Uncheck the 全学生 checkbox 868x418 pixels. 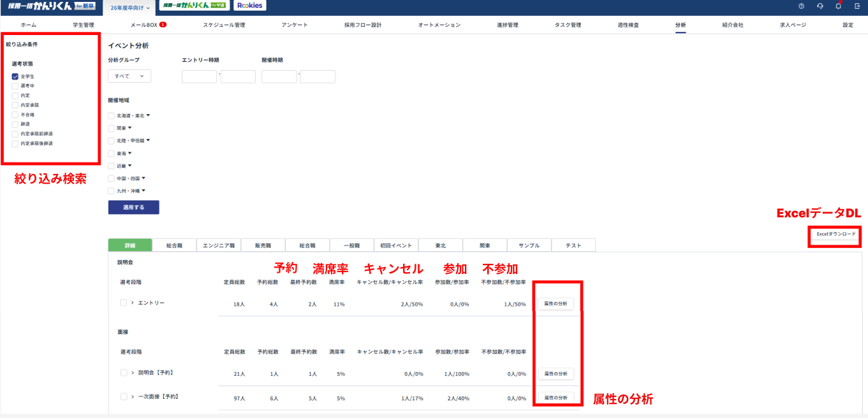(15, 76)
